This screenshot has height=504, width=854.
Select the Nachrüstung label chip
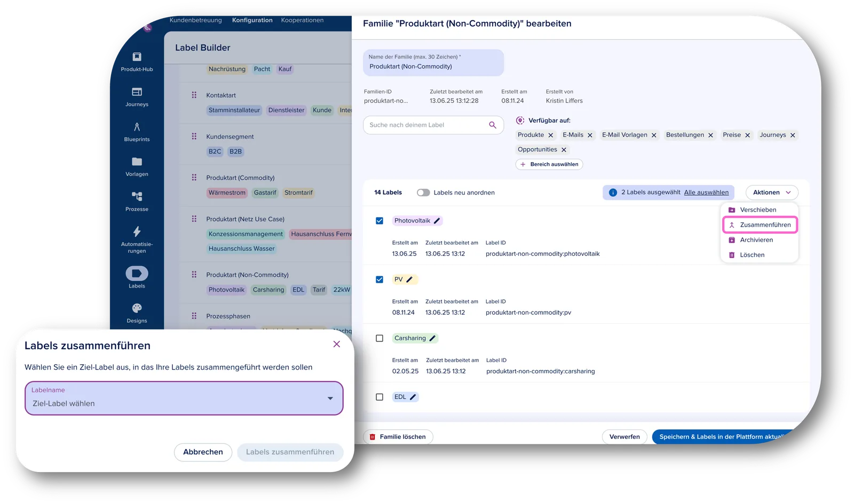tap(227, 69)
